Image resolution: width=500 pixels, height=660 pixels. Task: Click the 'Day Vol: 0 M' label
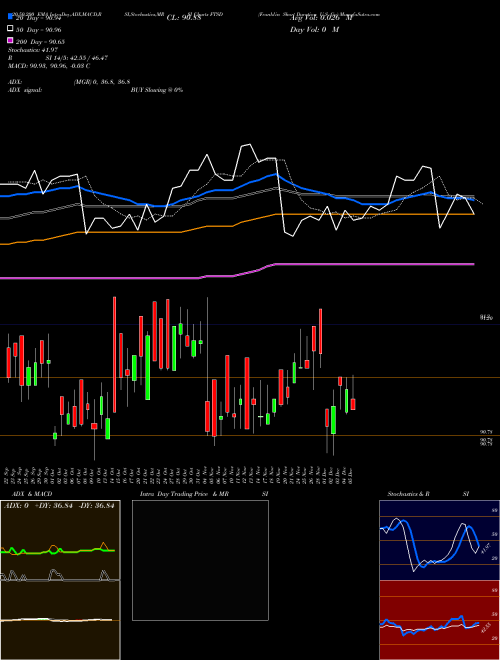(x=314, y=29)
